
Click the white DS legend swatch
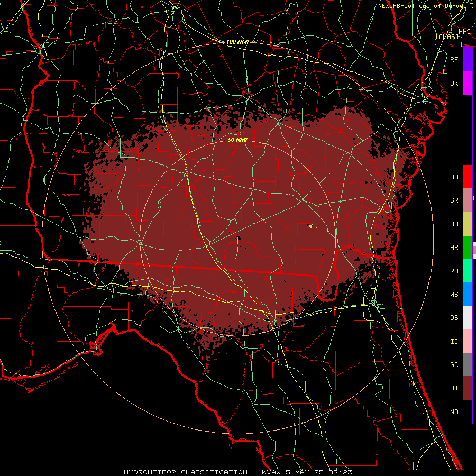(467, 317)
